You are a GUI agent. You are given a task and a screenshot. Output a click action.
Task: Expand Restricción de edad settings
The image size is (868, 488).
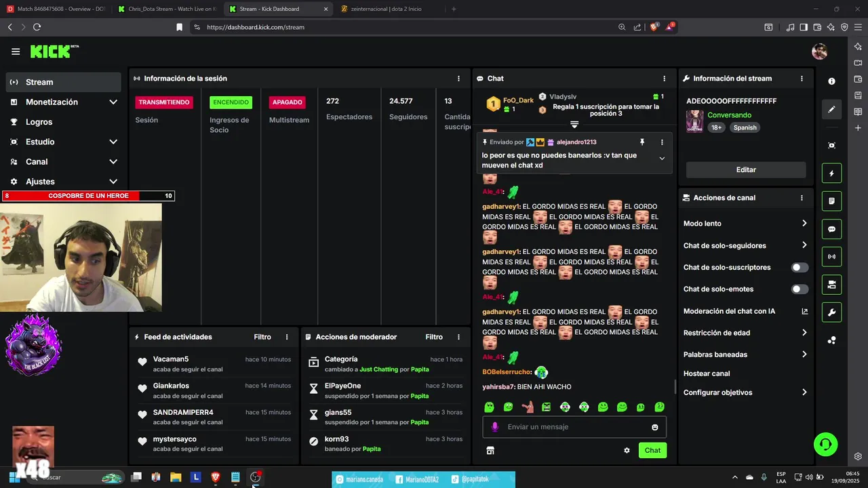[x=745, y=333]
